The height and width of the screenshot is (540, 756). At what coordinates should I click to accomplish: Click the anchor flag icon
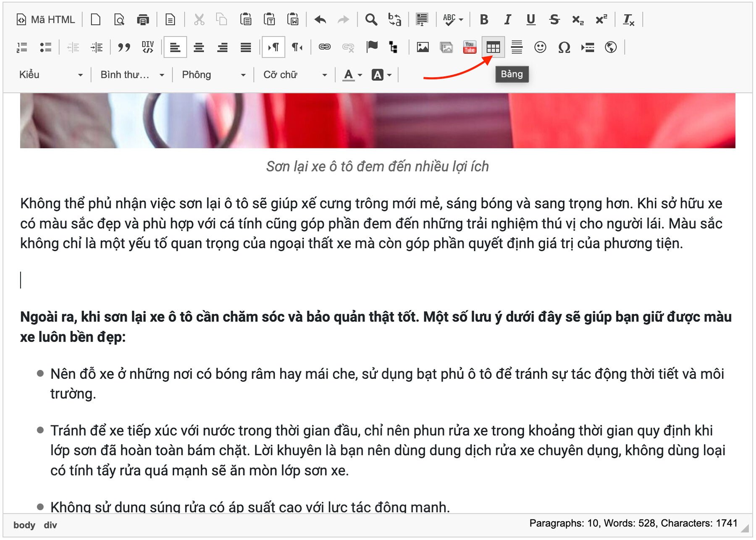point(372,47)
